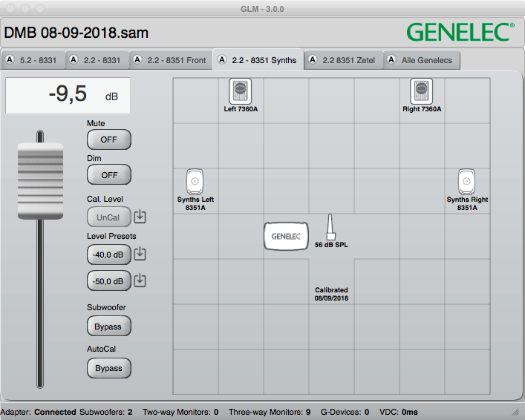Switch to the 5.2 - 8331 group tab
The image size is (525, 420).
pyautogui.click(x=33, y=60)
